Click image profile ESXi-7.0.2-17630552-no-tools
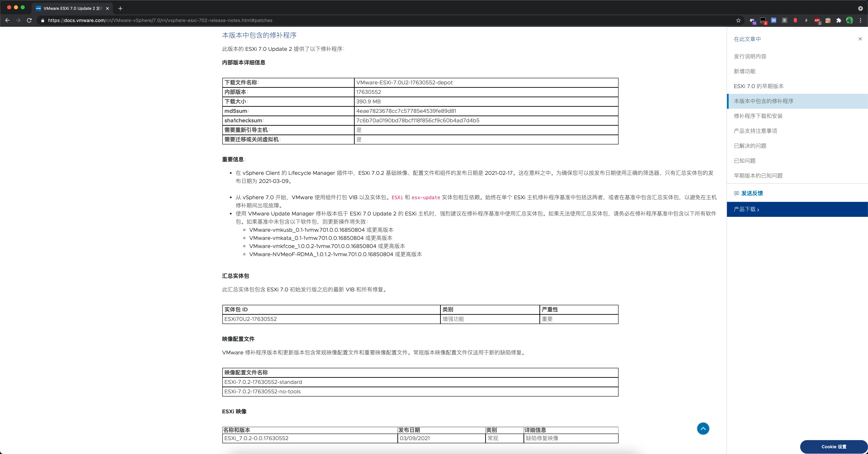The width and height of the screenshot is (868, 454). (x=262, y=391)
